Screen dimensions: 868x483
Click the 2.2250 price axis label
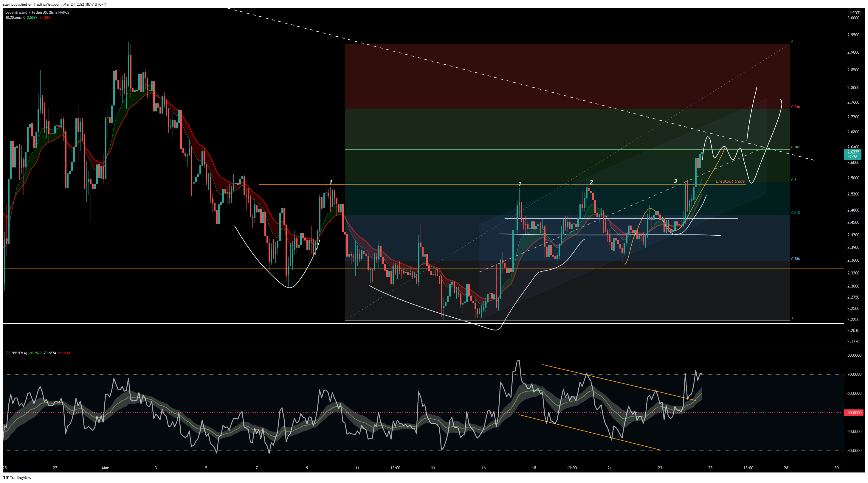(x=853, y=319)
